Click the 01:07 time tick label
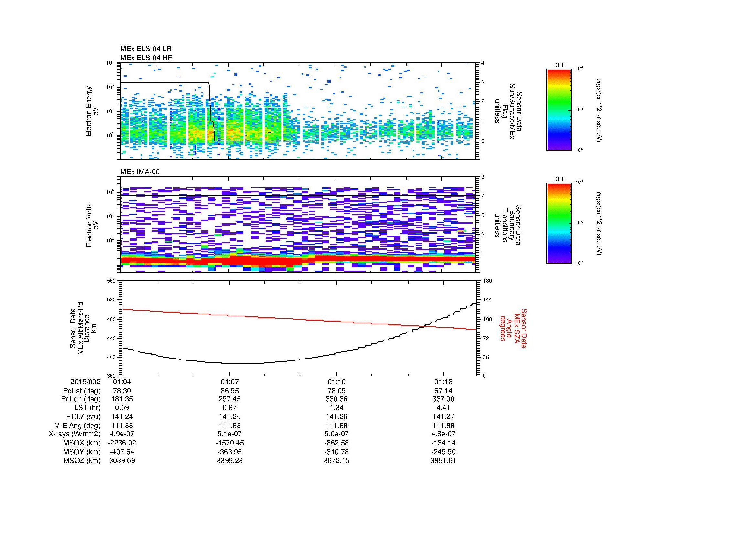Screen dimensions: 756x534 (229, 382)
